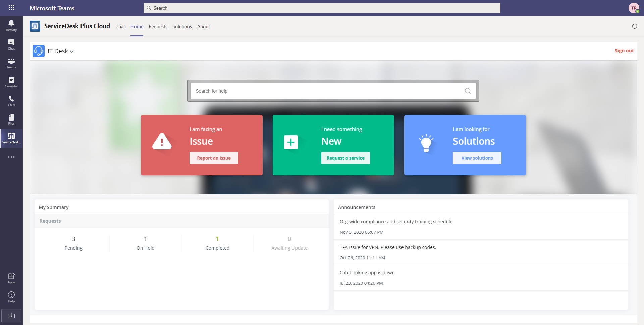Switch to the Chat tab
The height and width of the screenshot is (325, 644).
coord(120,26)
